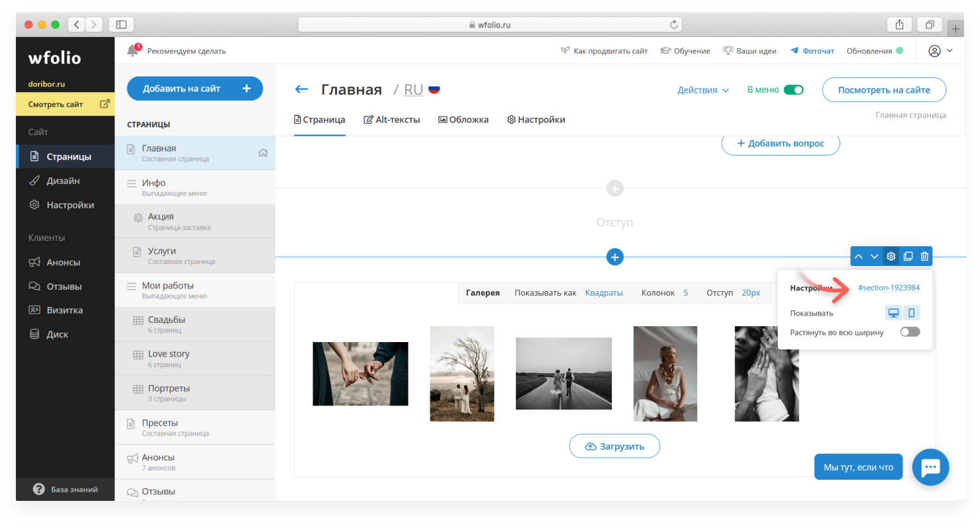Open the user profile dropdown menu
Screen dimensions: 980x528
(x=940, y=51)
